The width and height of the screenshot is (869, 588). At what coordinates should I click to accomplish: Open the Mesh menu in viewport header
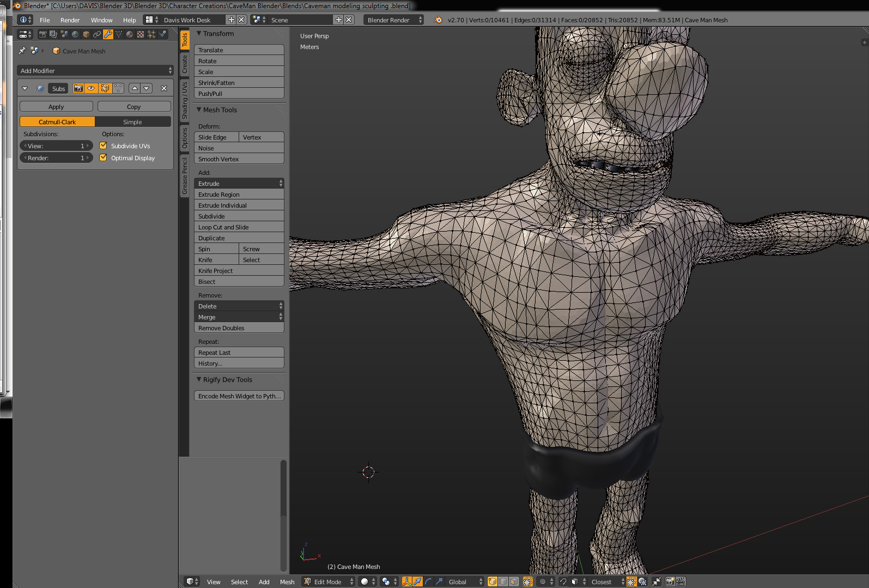click(x=287, y=581)
